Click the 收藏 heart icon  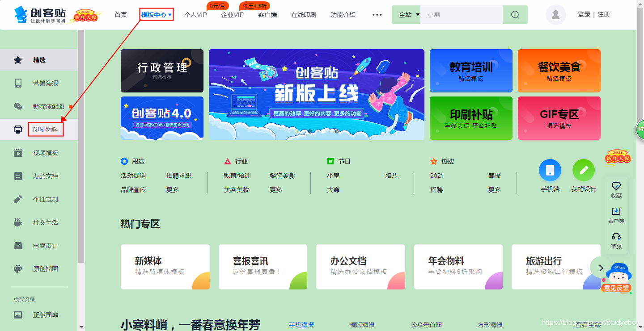coord(616,186)
